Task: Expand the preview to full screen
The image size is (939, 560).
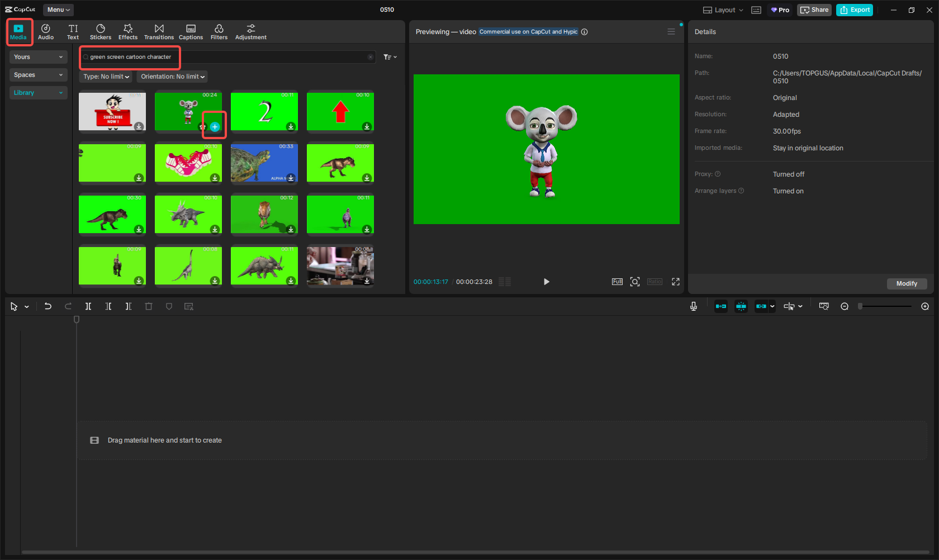Action: [675, 282]
